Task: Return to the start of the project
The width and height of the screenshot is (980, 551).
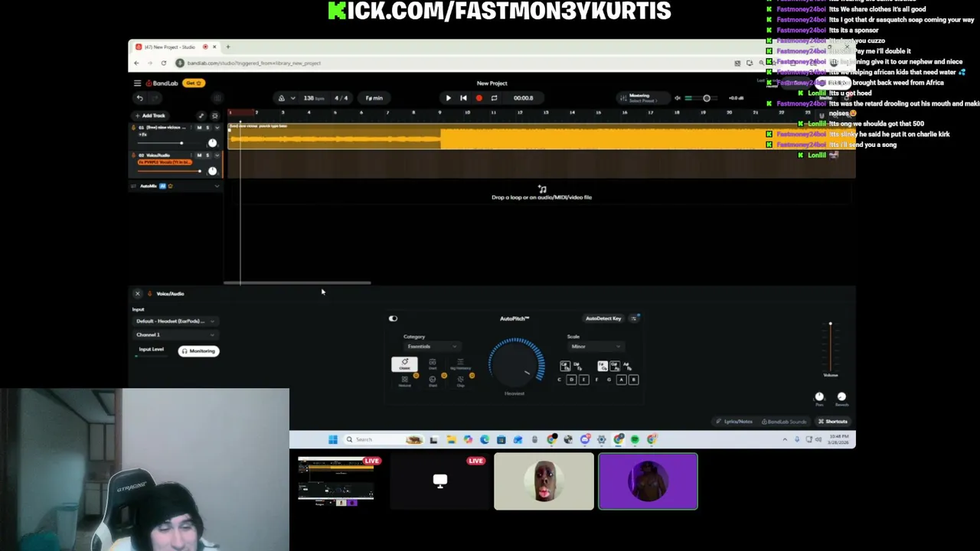Action: point(463,98)
